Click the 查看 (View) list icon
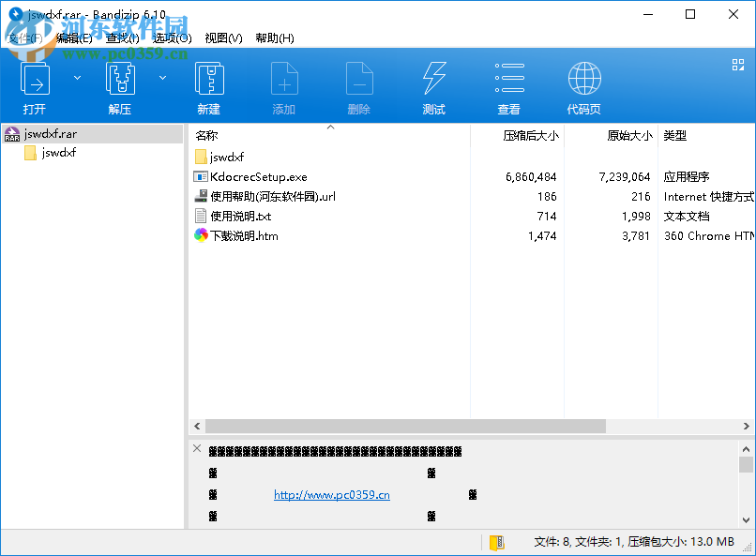The image size is (756, 556). (508, 79)
